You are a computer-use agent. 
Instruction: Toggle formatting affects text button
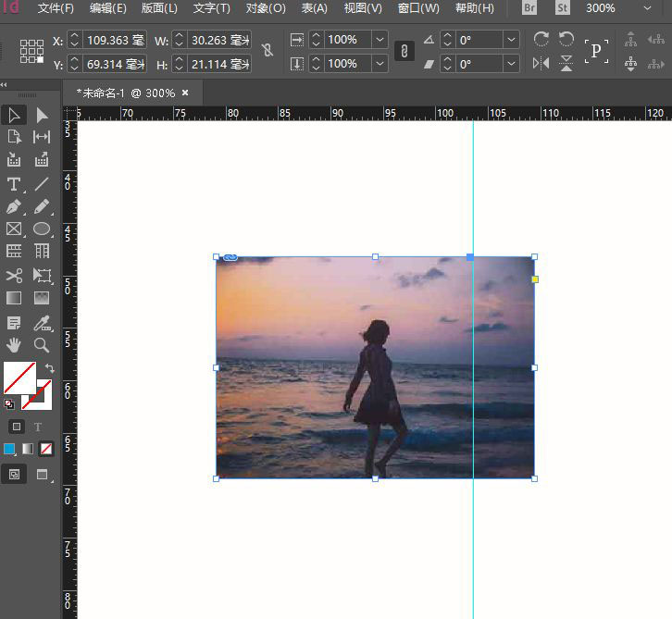point(38,427)
